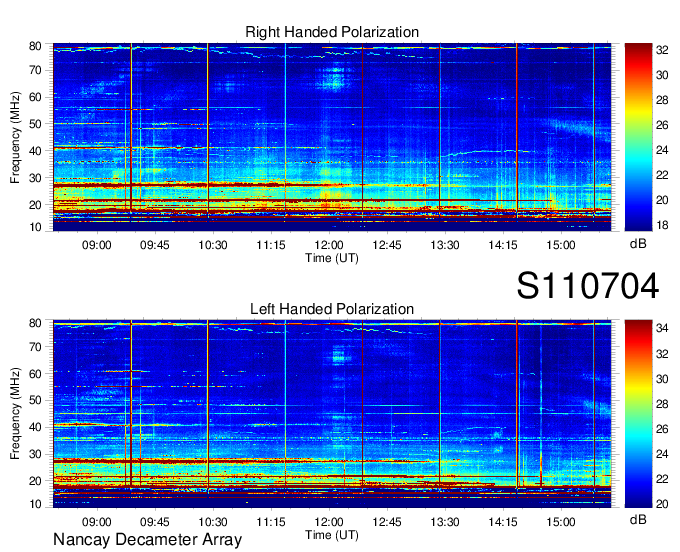Click the 10:30 tick on the Right Handed time axis

(212, 245)
